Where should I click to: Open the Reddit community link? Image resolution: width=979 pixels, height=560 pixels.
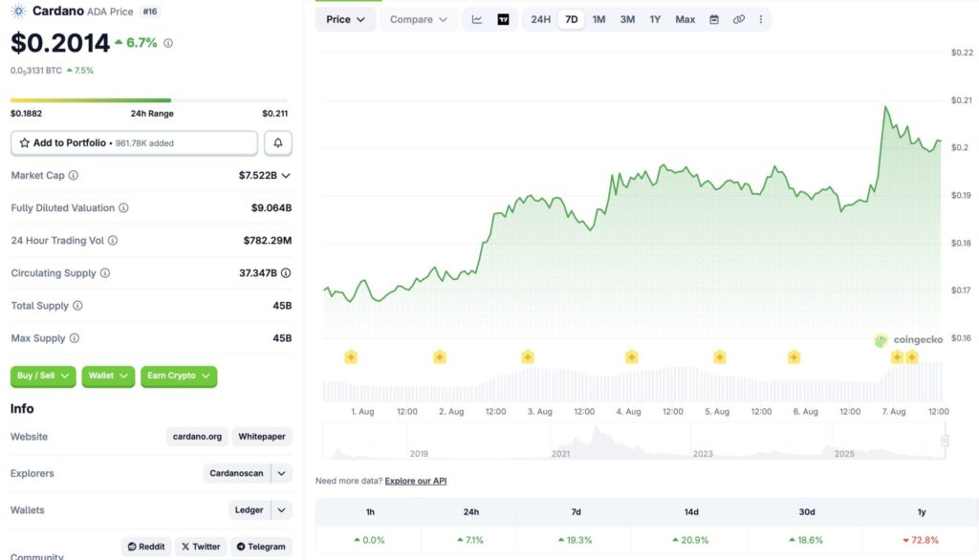146,547
